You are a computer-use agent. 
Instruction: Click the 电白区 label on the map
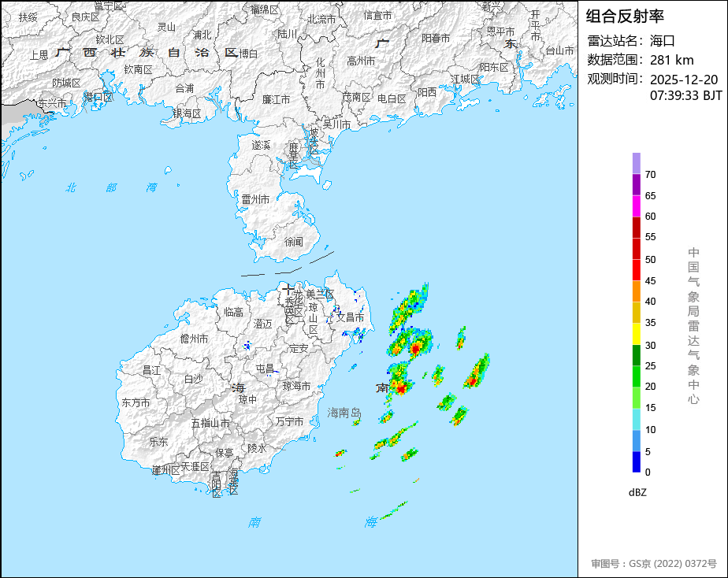pos(392,98)
